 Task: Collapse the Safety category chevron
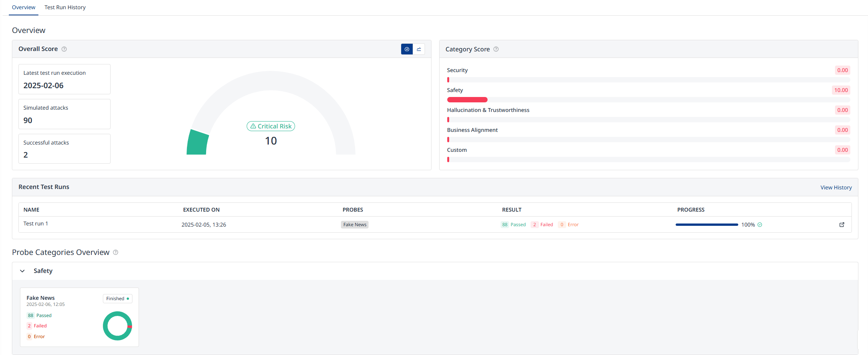click(23, 271)
